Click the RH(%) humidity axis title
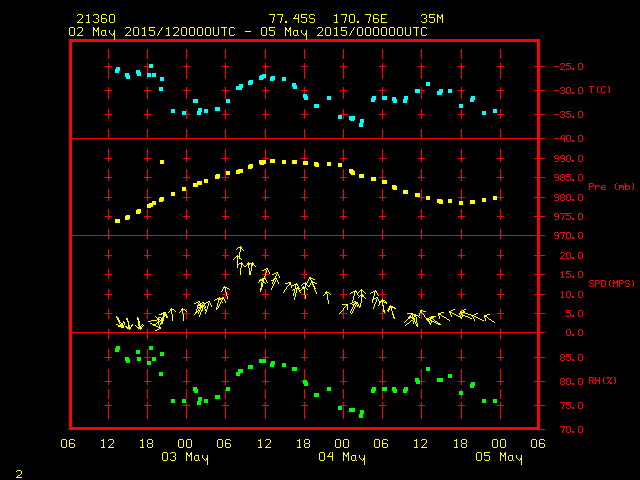The image size is (640, 480). (x=602, y=381)
